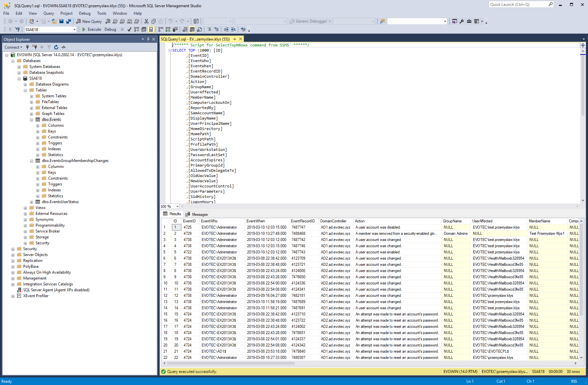Refresh the Object Explorer
Image resolution: width=588 pixels, height=385 pixels.
click(56, 47)
